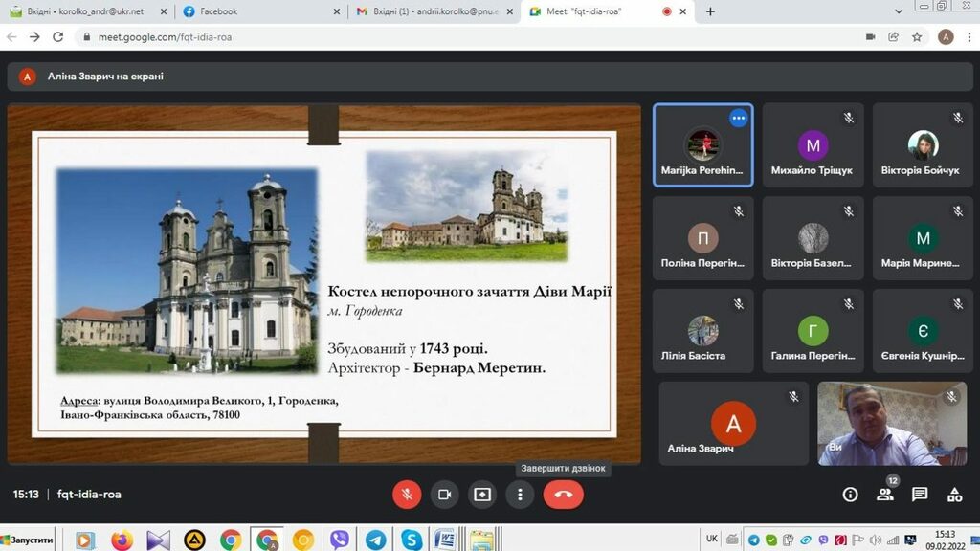Open a new browser tab
The width and height of the screenshot is (980, 551).
coord(710,11)
